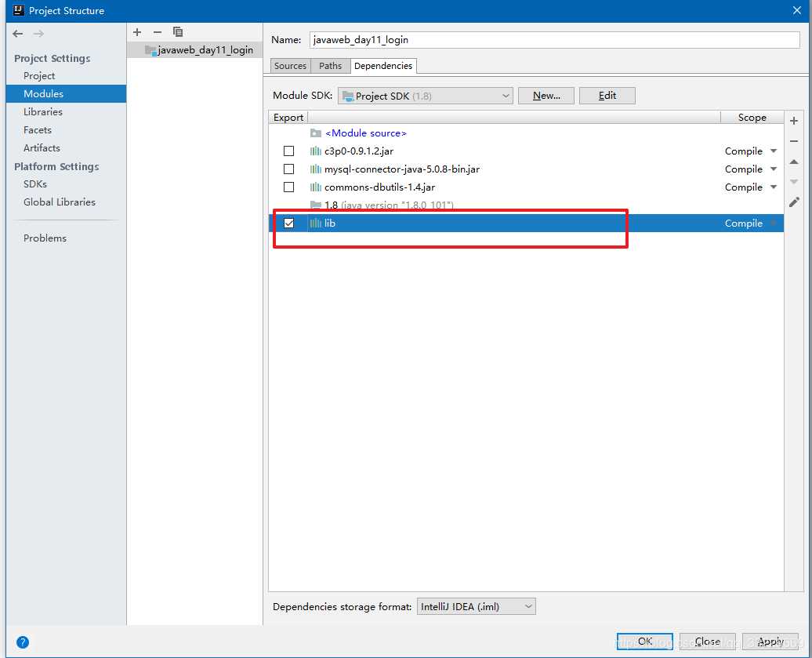Edit dependency with pencil icon

click(794, 202)
